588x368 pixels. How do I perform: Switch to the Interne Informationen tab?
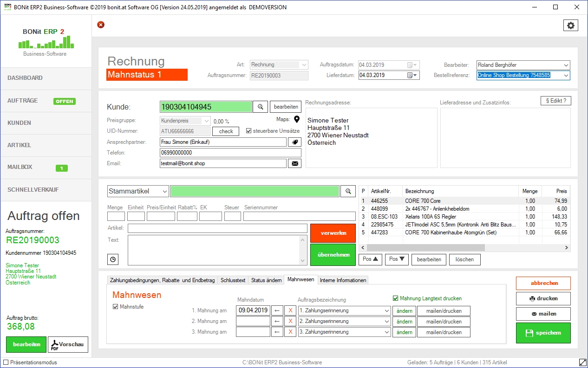pos(343,280)
